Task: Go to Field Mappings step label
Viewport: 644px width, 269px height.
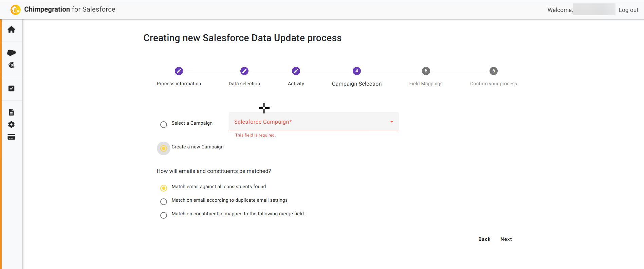Action: pos(426,84)
